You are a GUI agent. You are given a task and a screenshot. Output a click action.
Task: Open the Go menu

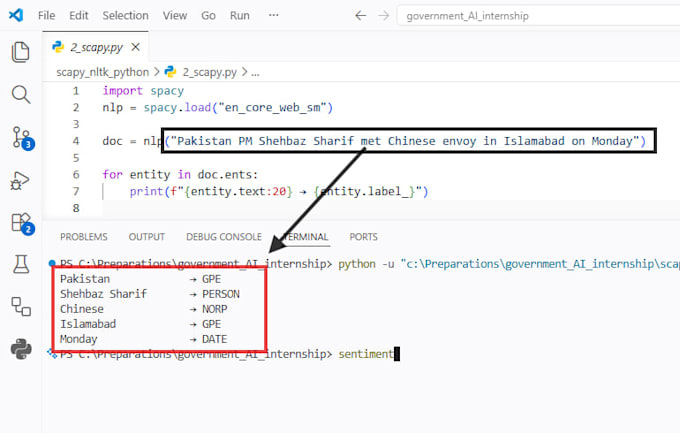pos(208,16)
